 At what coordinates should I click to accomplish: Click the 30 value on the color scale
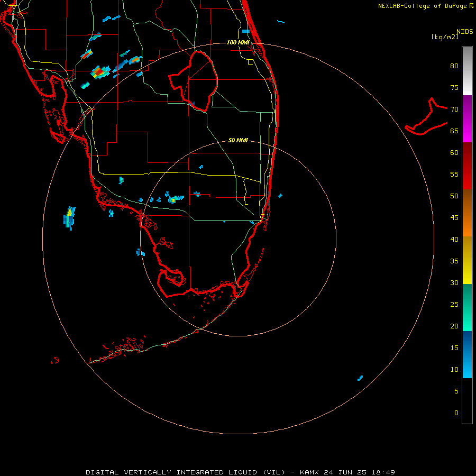454,282
